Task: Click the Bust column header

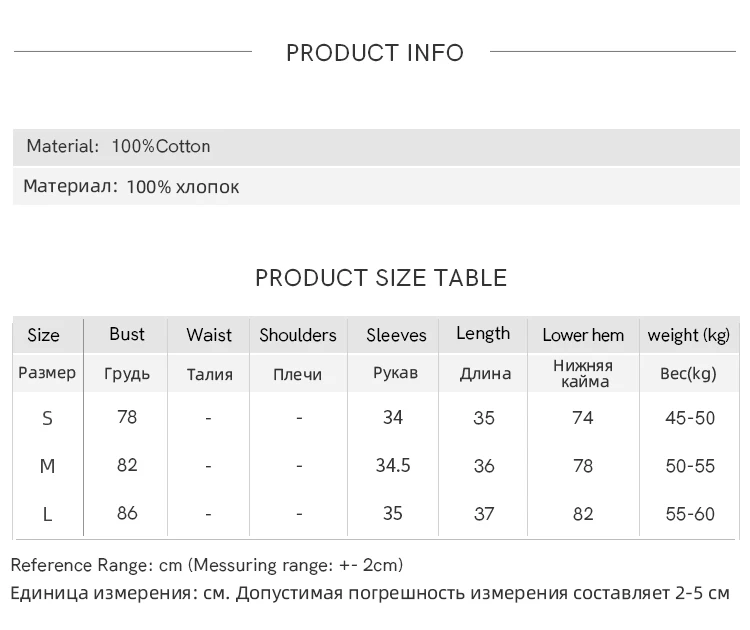Action: tap(127, 334)
